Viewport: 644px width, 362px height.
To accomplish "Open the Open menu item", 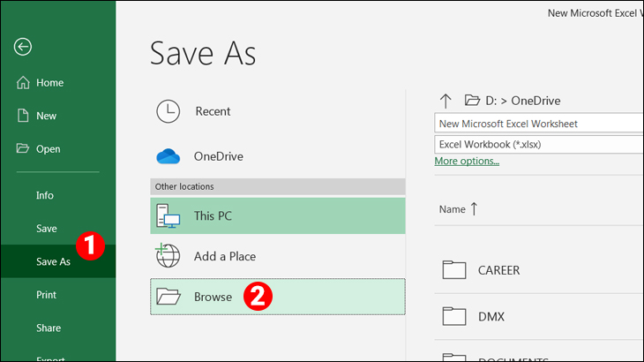I will pos(58,148).
